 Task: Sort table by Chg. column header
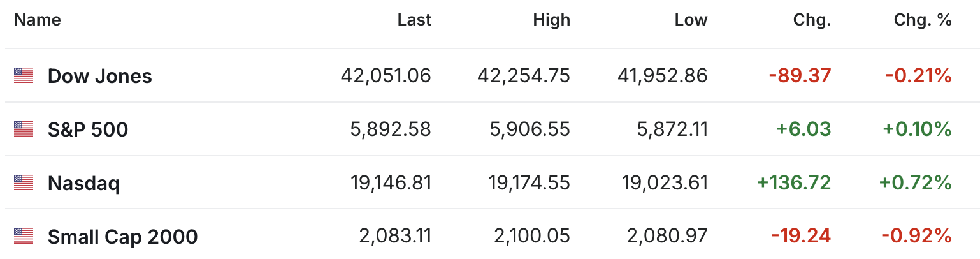click(x=812, y=20)
